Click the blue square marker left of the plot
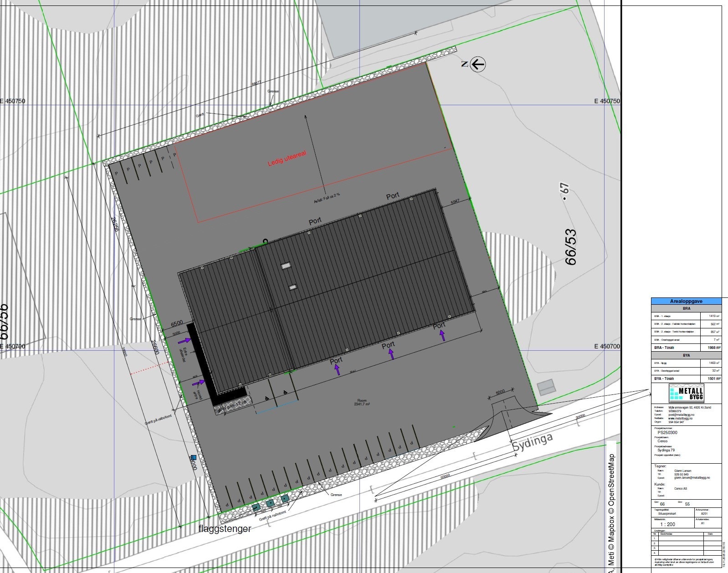The width and height of the screenshot is (728, 573). 193,458
